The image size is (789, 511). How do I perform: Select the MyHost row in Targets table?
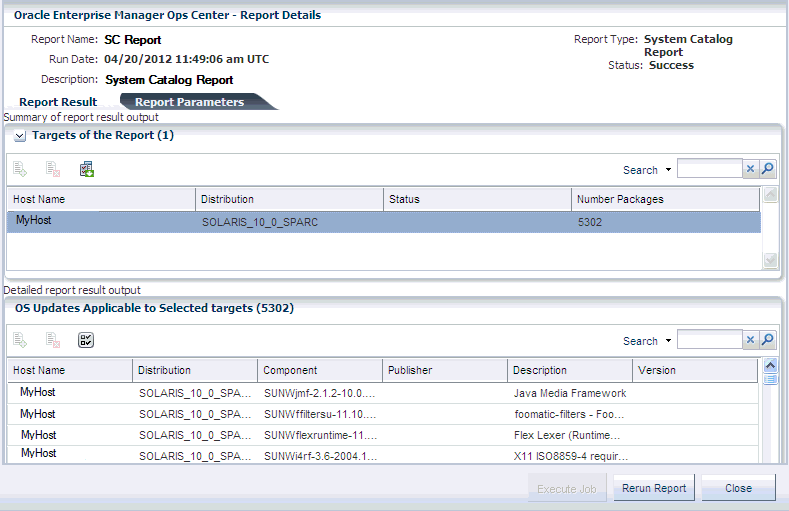point(384,222)
